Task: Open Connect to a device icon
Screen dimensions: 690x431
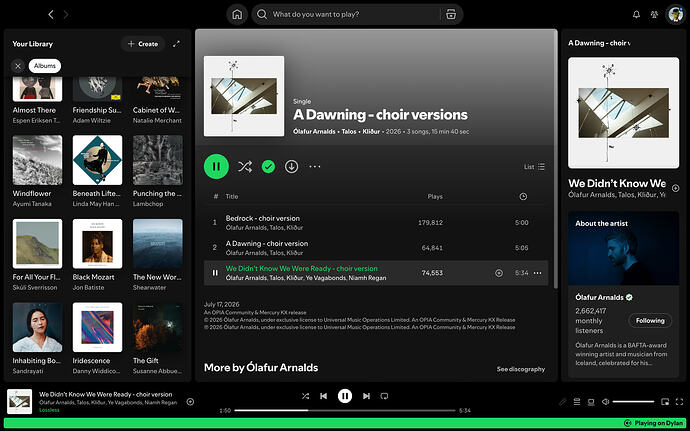Action: [x=591, y=402]
